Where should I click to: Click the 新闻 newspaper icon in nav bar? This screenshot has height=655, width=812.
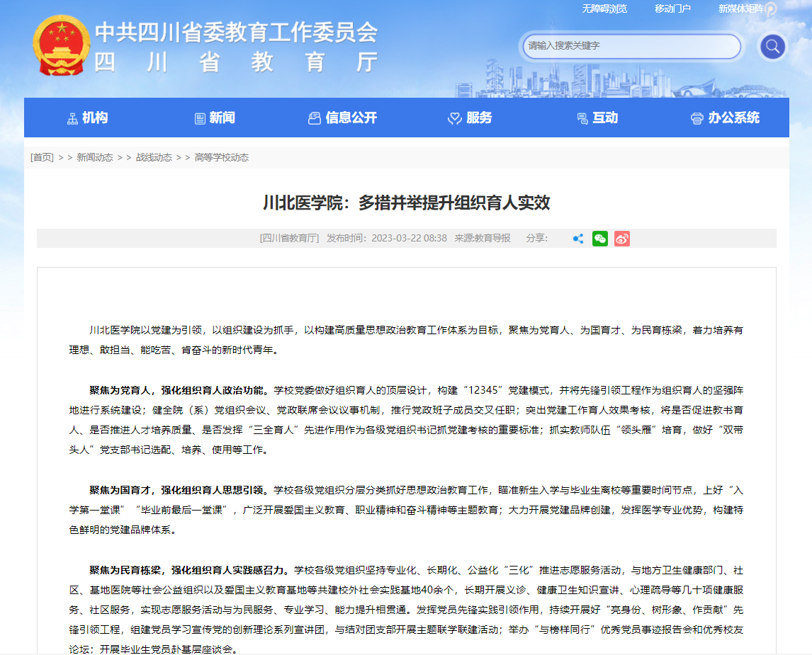point(201,118)
